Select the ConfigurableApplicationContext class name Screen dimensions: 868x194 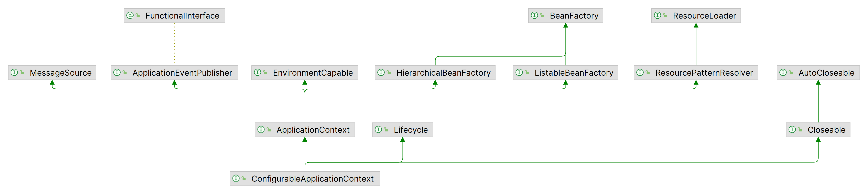(x=312, y=179)
